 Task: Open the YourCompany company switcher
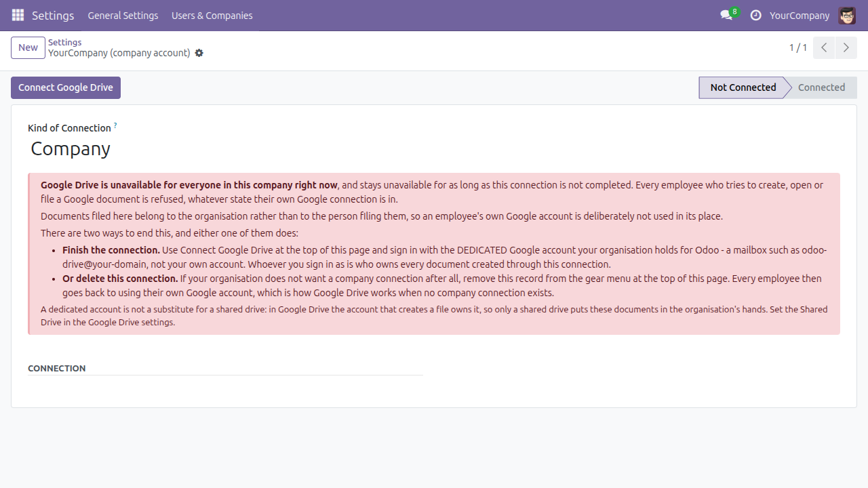(800, 15)
